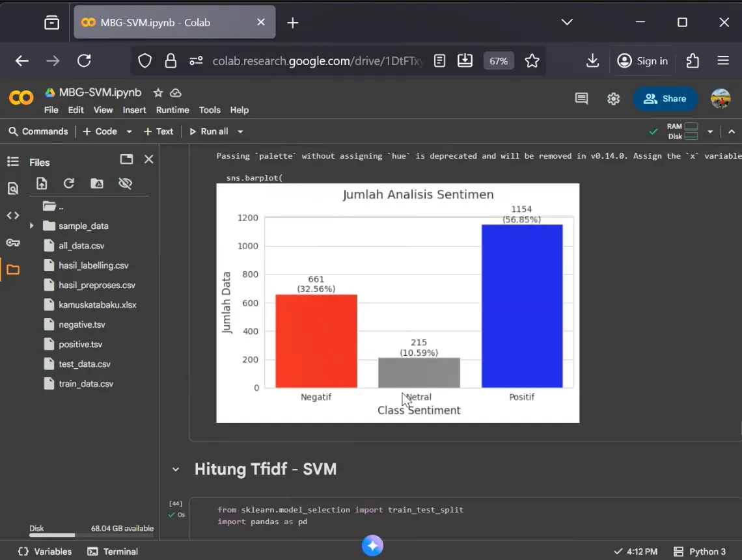The width and height of the screenshot is (742, 560).
Task: Open the Terminal from the bottom bar
Action: [x=113, y=551]
